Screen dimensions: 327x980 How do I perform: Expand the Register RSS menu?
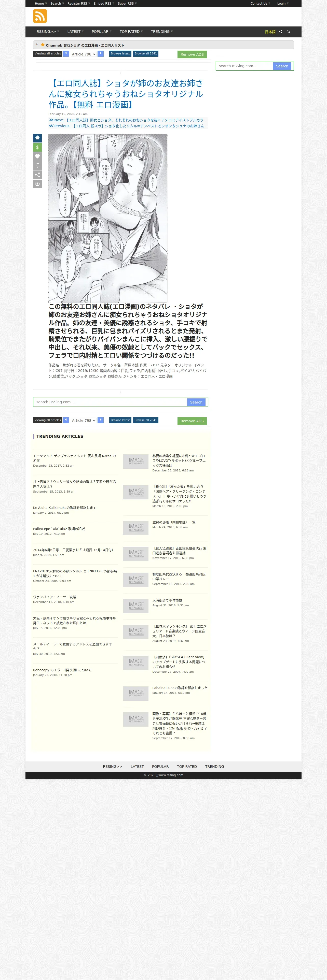pyautogui.click(x=79, y=3)
